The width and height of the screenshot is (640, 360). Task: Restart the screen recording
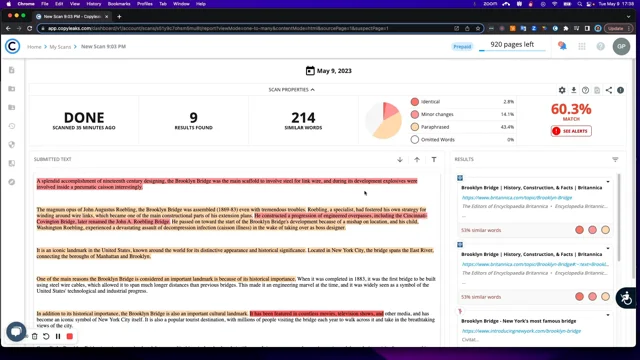tap(46, 336)
